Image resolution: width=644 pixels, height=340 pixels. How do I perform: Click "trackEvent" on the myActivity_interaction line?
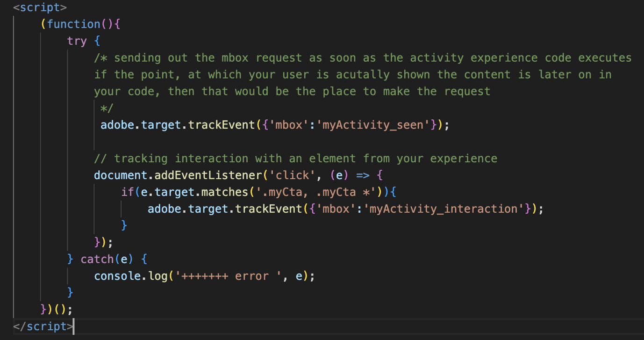point(269,209)
